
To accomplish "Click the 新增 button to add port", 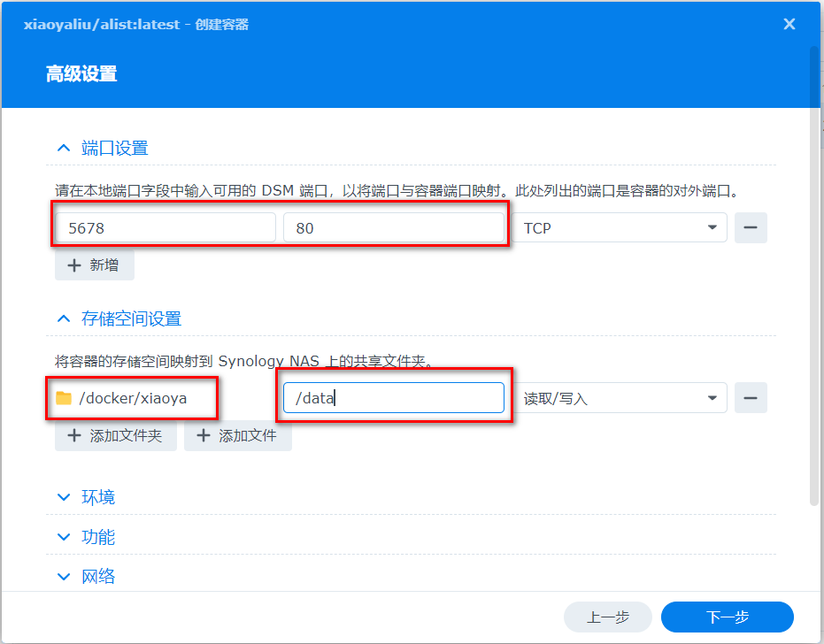I will (95, 265).
